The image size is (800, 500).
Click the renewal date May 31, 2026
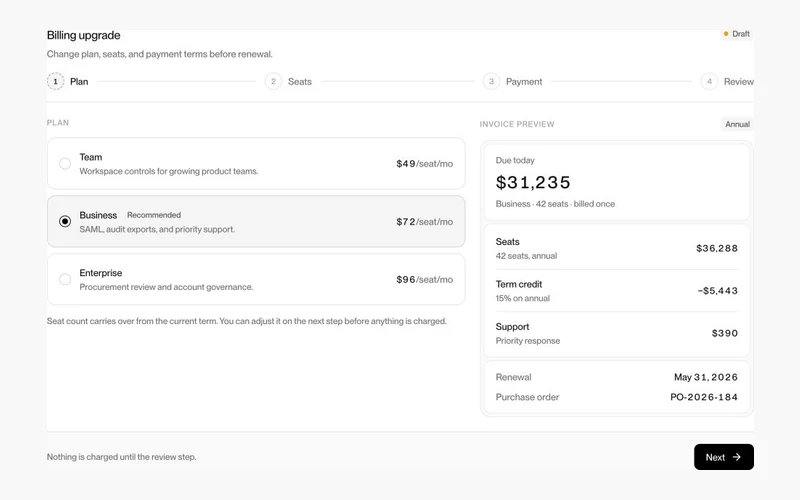tap(706, 377)
